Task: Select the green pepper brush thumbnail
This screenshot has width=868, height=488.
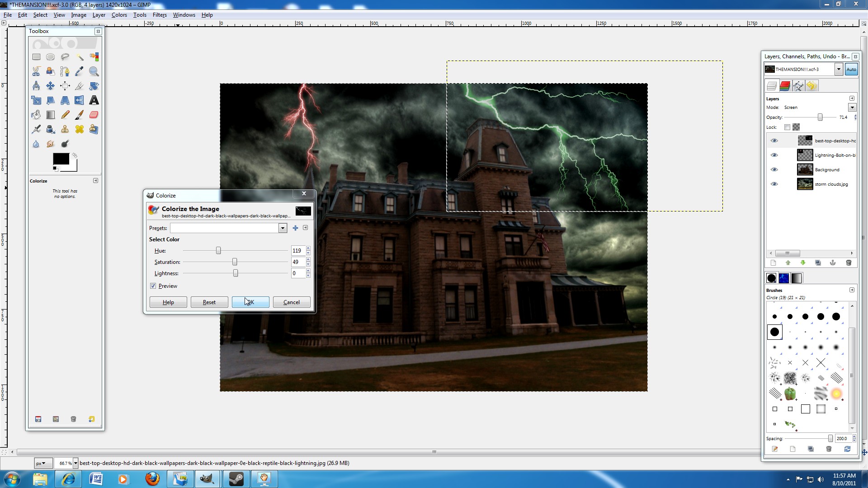Action: click(x=790, y=394)
